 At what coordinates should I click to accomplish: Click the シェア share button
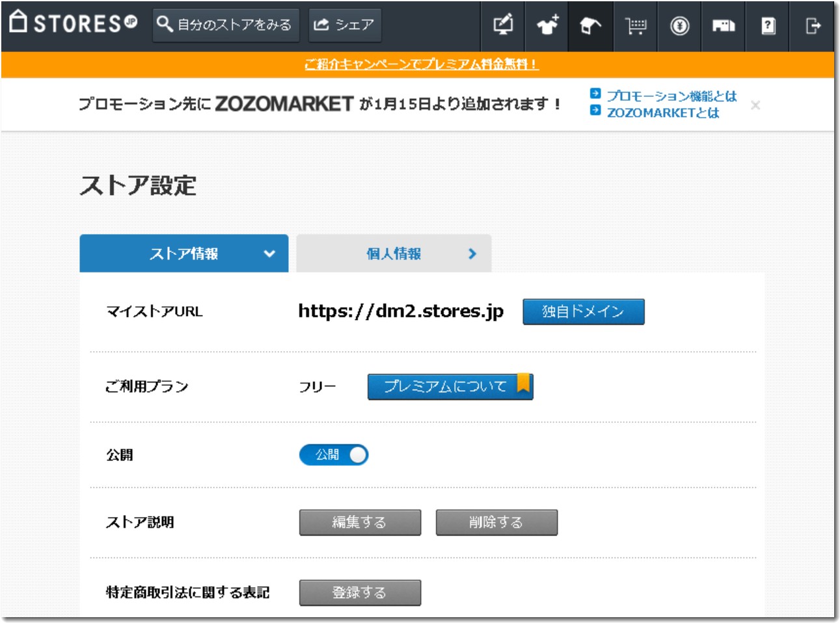click(345, 25)
